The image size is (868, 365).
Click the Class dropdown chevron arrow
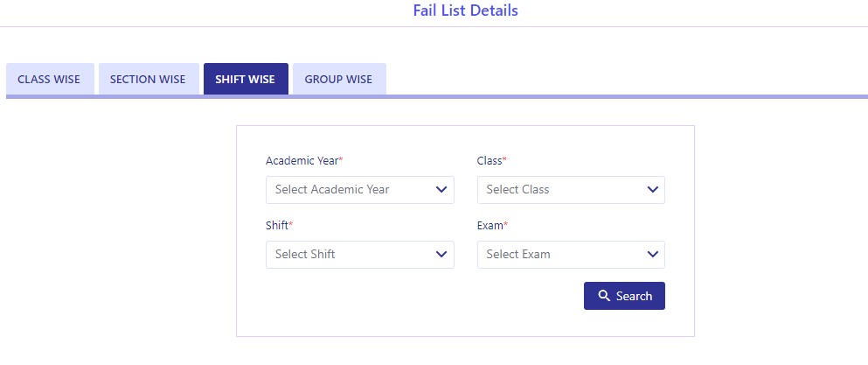[x=653, y=190]
